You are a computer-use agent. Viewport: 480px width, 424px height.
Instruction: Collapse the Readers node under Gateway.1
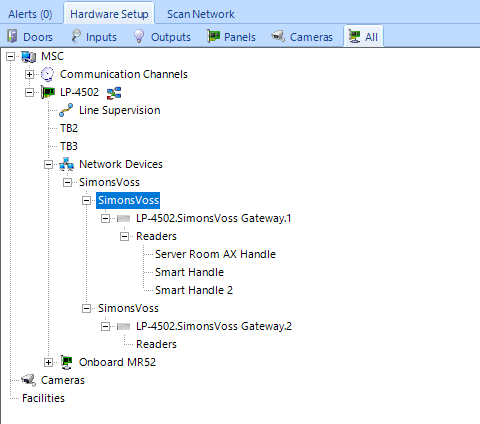click(124, 236)
